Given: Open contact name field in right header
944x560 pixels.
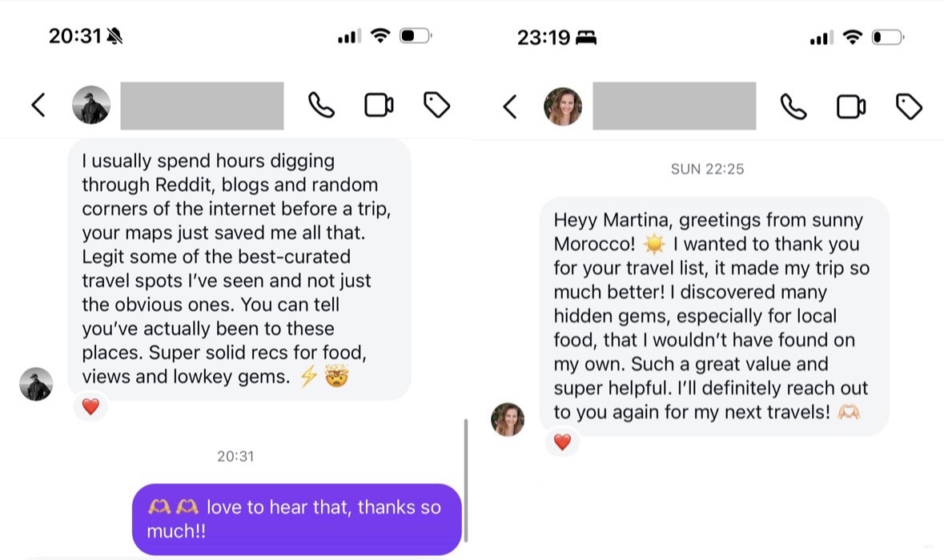Looking at the screenshot, I should pyautogui.click(x=674, y=106).
